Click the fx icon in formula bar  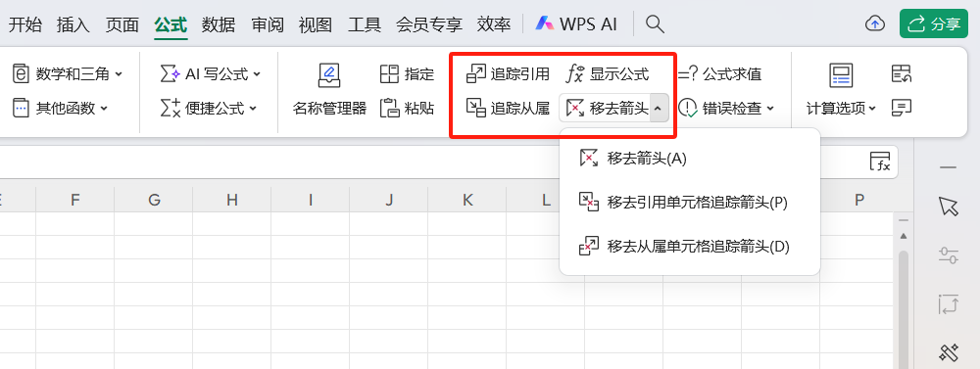881,161
